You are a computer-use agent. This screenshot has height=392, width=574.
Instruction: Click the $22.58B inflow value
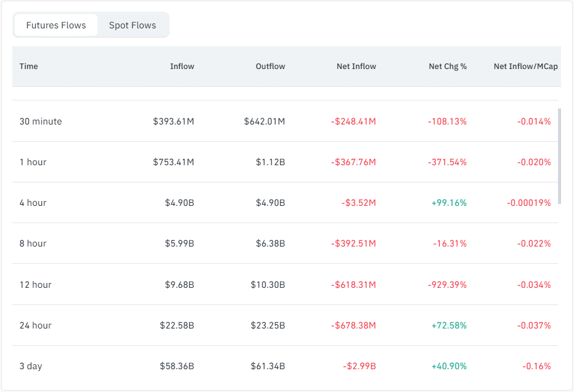coord(177,325)
